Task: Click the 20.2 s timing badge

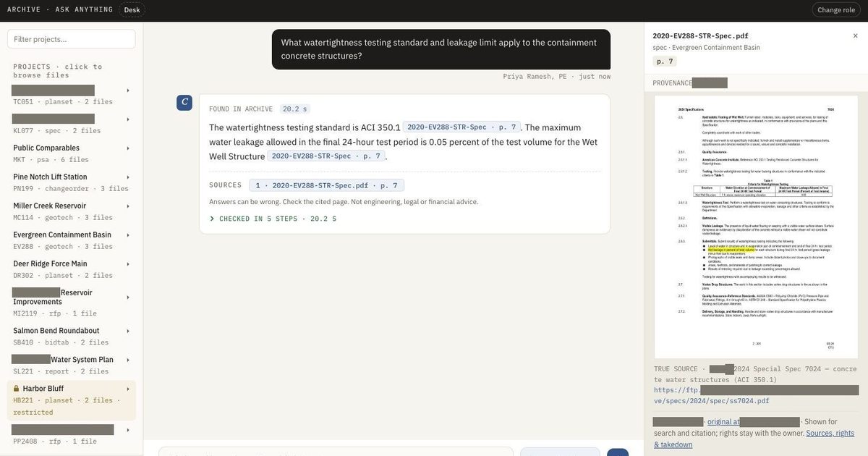Action: click(x=295, y=109)
